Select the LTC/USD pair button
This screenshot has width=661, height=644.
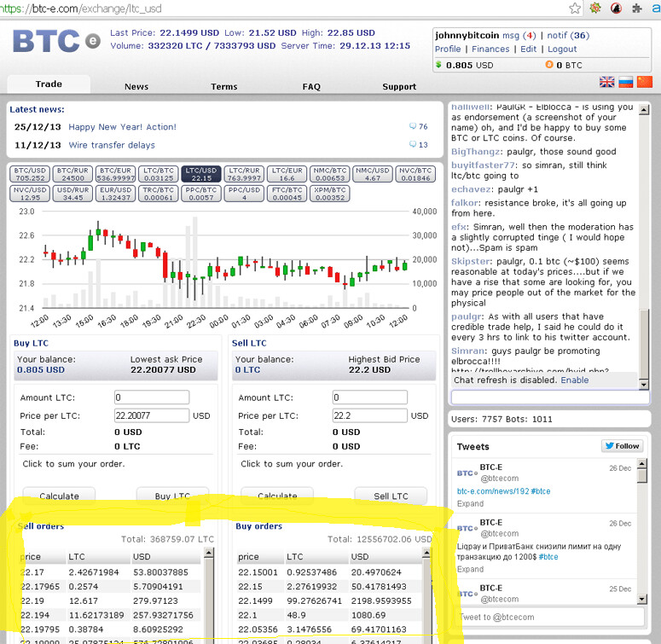[201, 174]
